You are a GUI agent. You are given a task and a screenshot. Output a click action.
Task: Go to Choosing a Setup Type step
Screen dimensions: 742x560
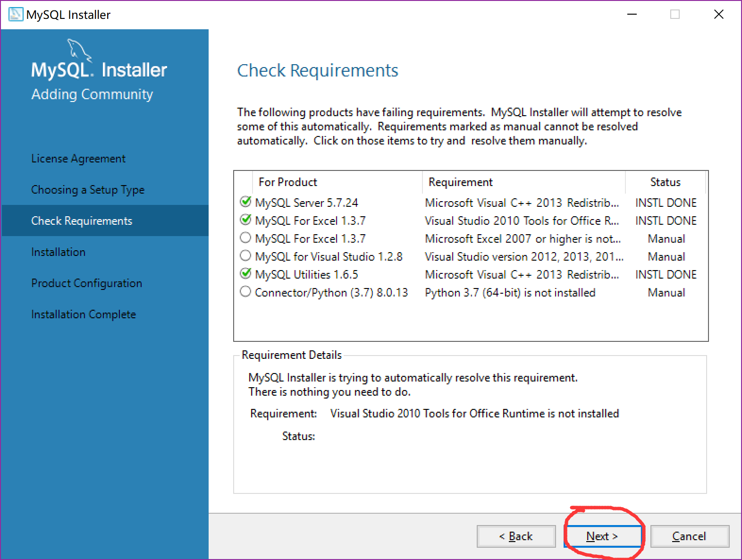[x=88, y=190]
